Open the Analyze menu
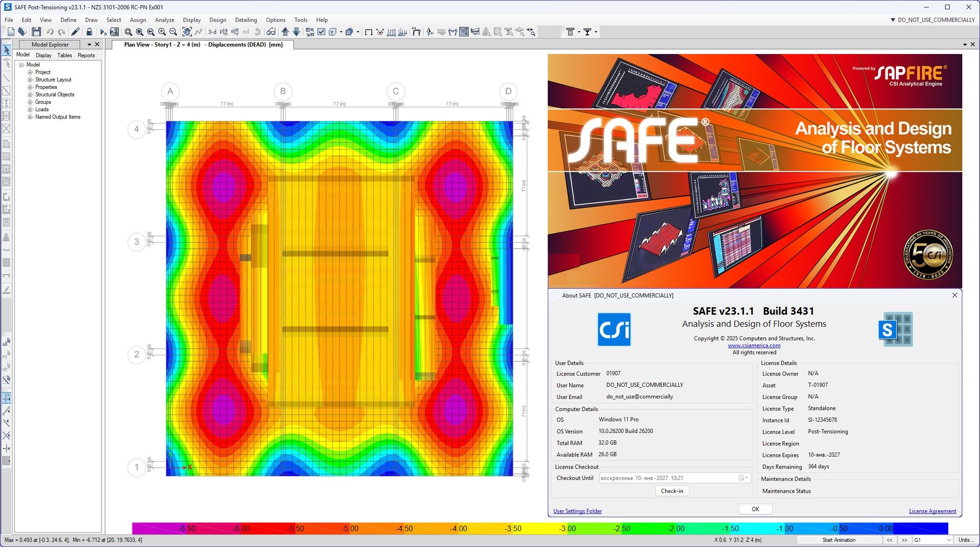The width and height of the screenshot is (980, 547). (x=164, y=20)
